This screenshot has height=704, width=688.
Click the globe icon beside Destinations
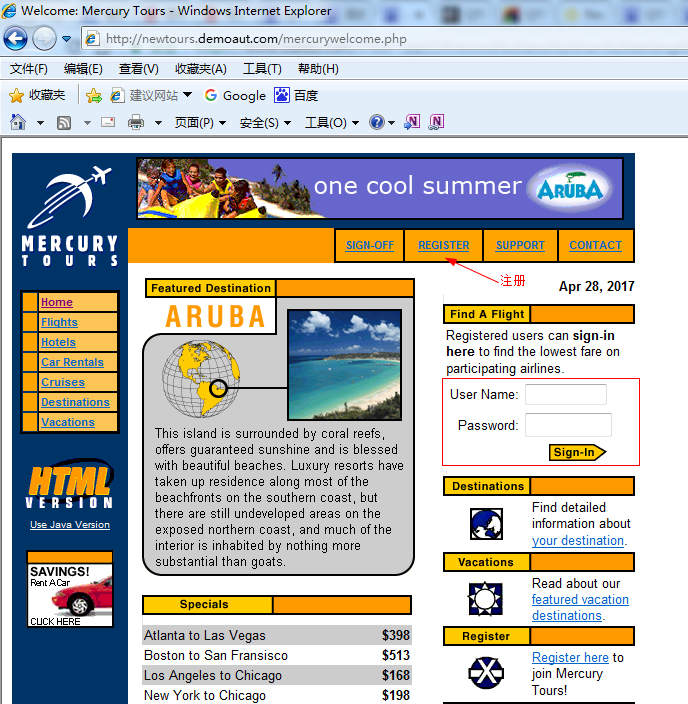[x=486, y=523]
